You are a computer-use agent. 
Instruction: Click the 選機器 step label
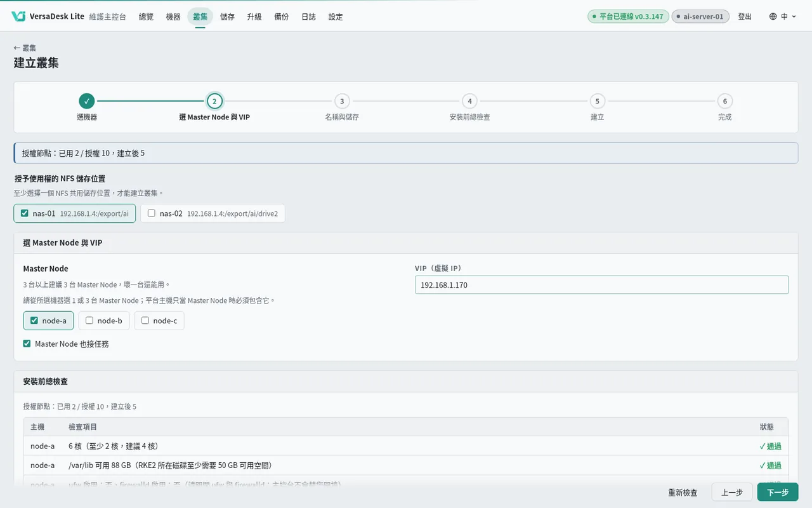click(x=87, y=117)
